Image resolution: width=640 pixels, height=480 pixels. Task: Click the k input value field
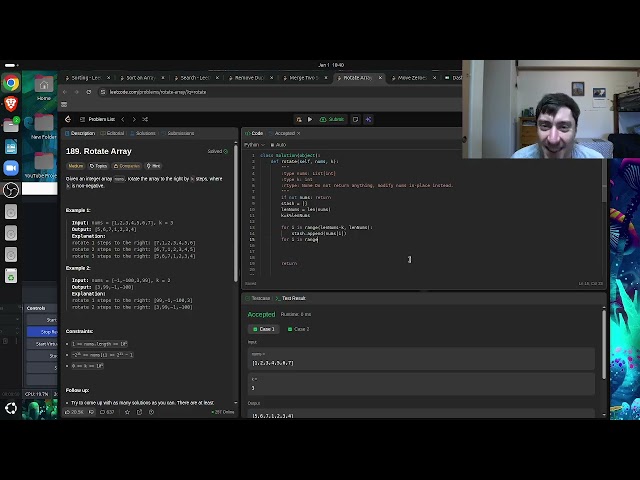click(421, 384)
